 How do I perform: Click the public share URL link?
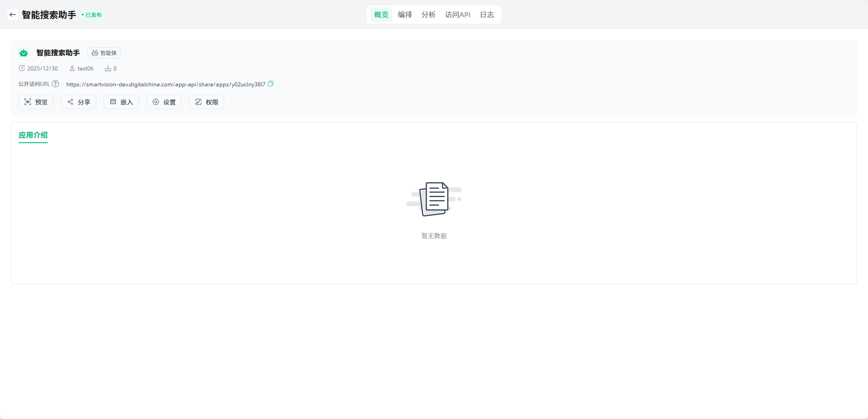point(166,84)
